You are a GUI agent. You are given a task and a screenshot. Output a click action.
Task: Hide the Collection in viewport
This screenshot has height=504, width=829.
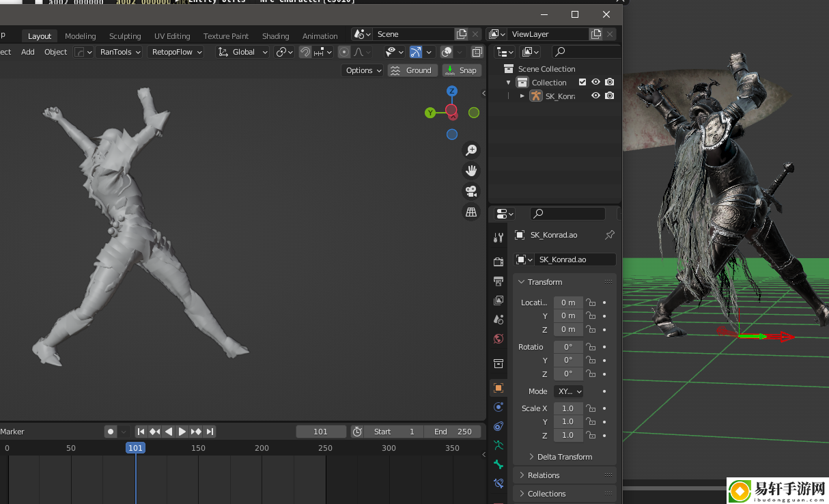(596, 83)
